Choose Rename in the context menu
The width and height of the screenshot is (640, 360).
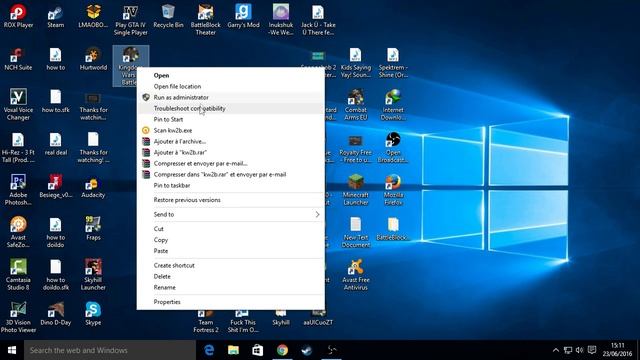(231, 287)
